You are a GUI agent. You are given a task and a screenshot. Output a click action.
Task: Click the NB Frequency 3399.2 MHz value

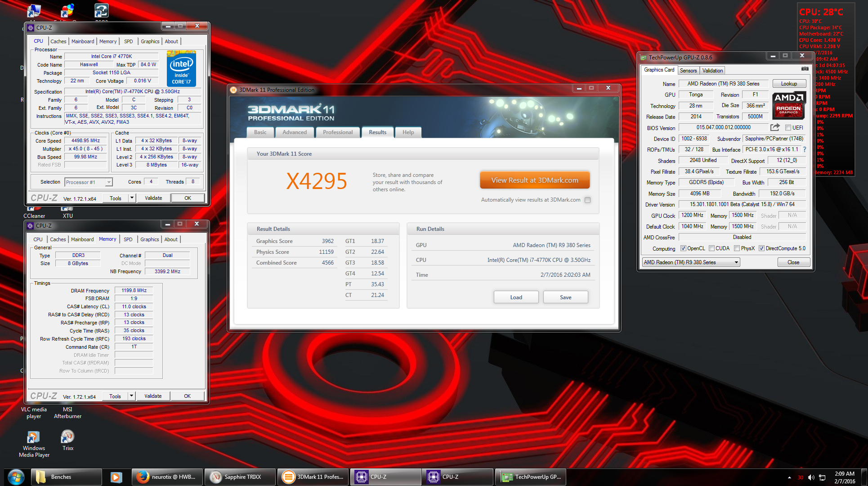pos(167,271)
